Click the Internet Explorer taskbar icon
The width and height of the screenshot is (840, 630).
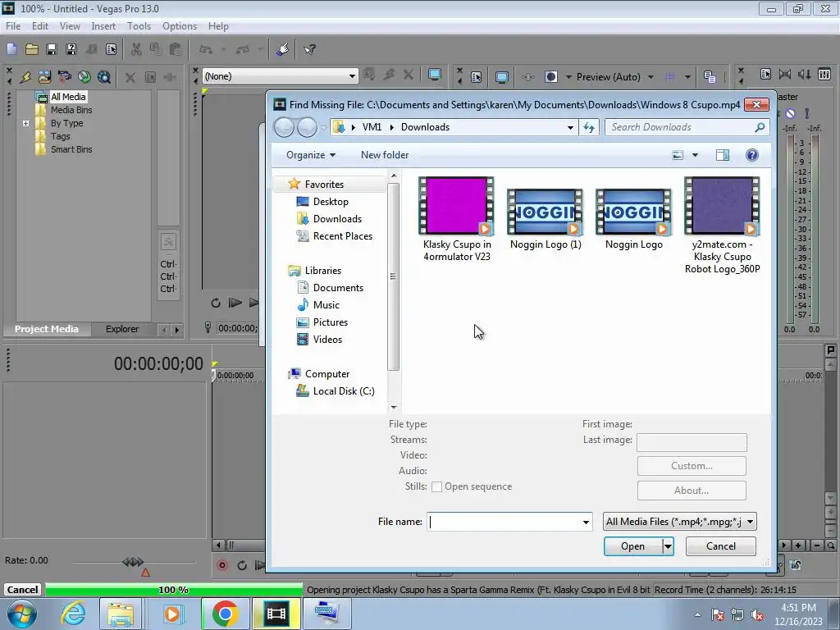click(73, 614)
